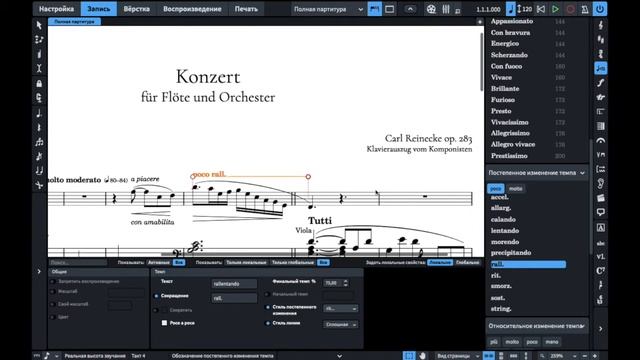Switch to the Воспроизведение mode tab
Viewport: 640px width, 360px height.
(x=192, y=9)
